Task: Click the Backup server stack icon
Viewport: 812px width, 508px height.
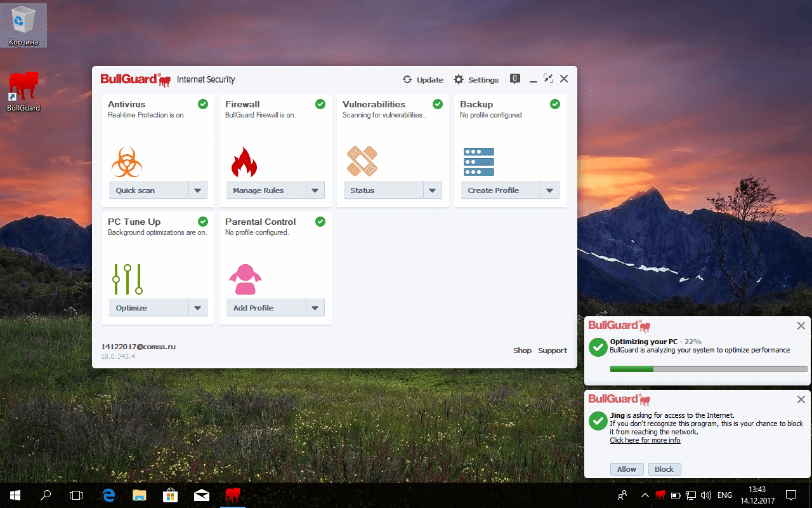Action: (479, 162)
